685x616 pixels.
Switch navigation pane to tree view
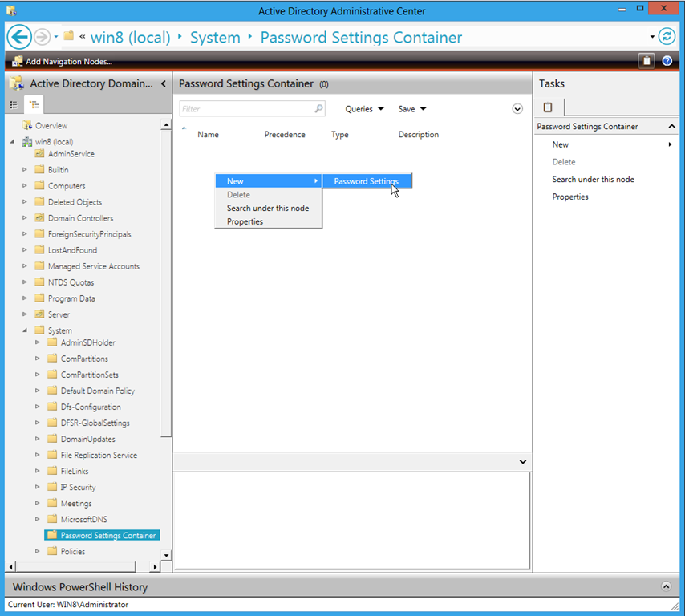[34, 105]
